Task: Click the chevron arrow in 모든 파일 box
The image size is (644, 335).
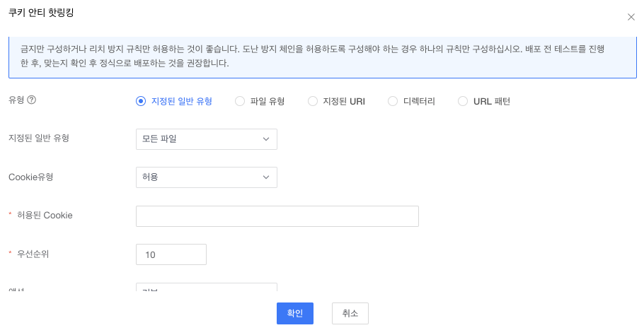Action: tap(266, 139)
